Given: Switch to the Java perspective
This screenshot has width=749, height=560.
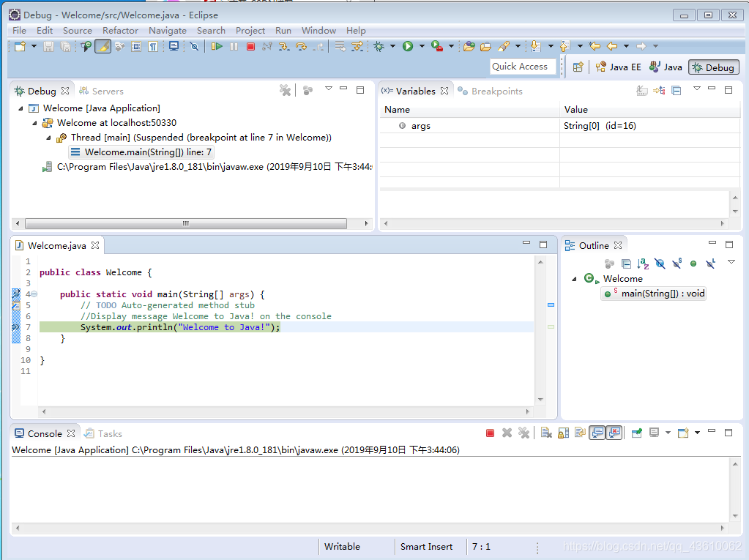Looking at the screenshot, I should [666, 67].
